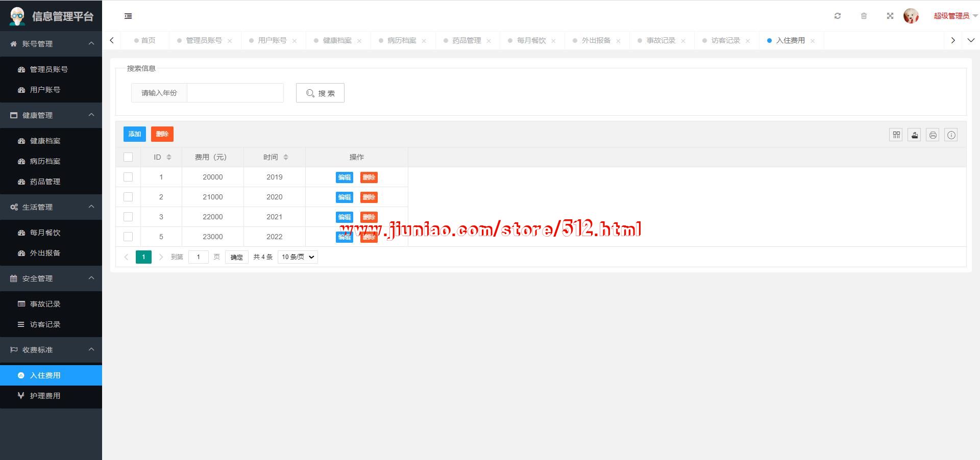Click the red 删除 button above the table

tap(162, 134)
